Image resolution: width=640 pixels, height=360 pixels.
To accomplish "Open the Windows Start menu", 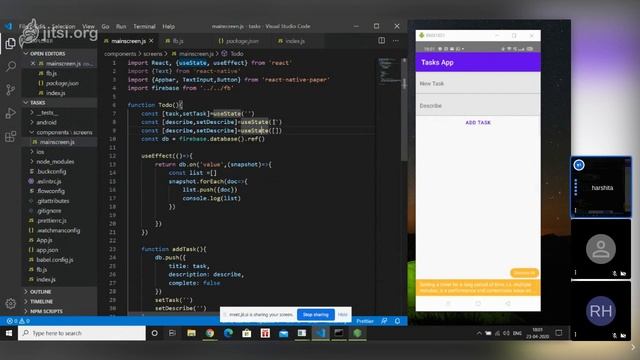I will point(9,333).
